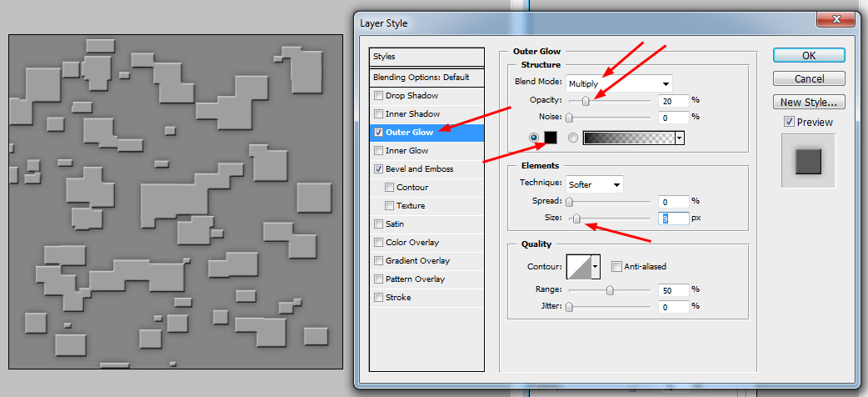Close the Layer Style dialog
The width and height of the screenshot is (868, 397).
(836, 20)
